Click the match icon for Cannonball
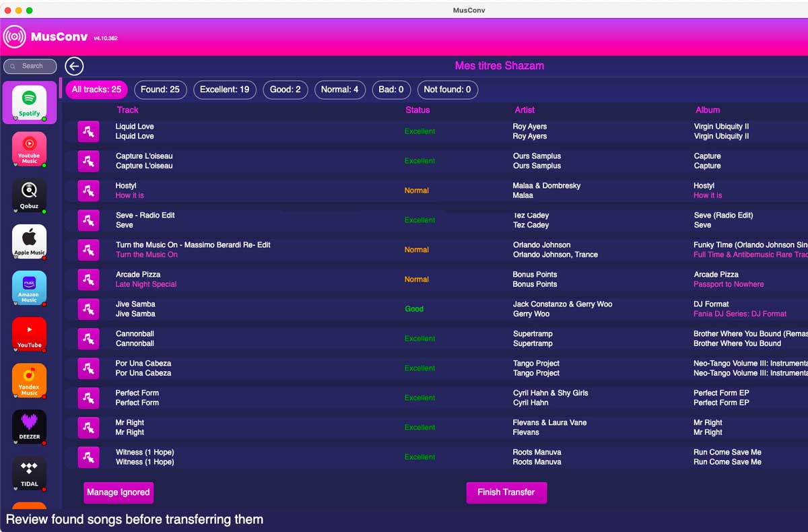Image resolution: width=808 pixels, height=532 pixels. (88, 339)
